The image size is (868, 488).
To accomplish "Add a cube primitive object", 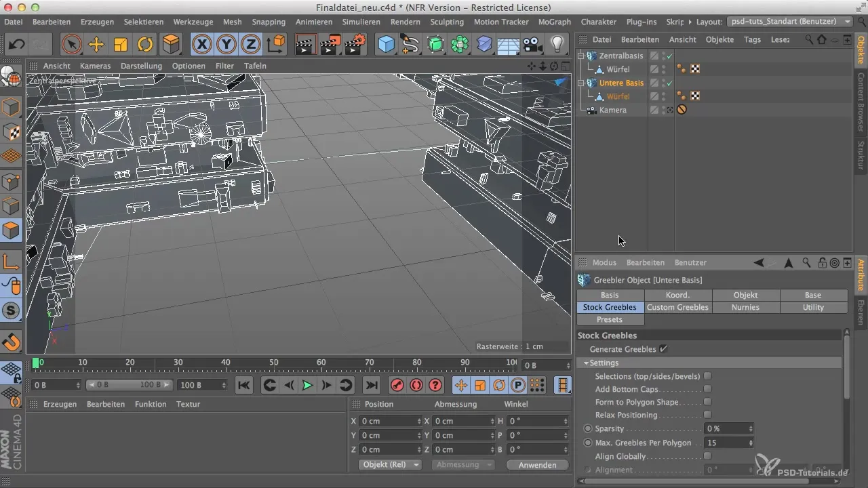I will coord(387,45).
